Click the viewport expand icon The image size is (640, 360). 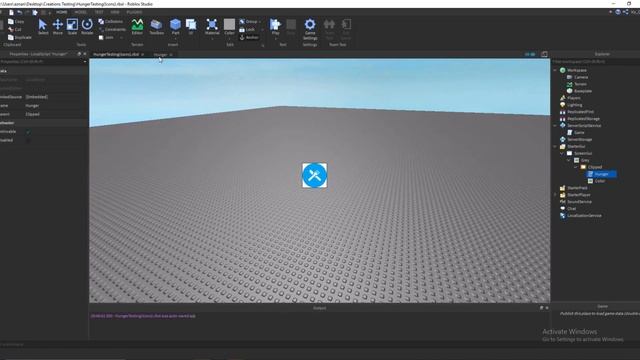(544, 54)
